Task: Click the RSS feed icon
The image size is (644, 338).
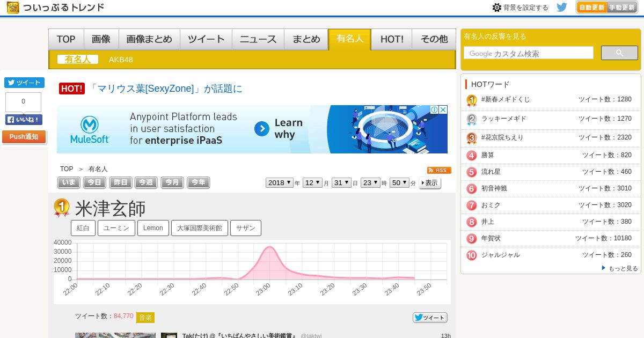Action: click(439, 170)
